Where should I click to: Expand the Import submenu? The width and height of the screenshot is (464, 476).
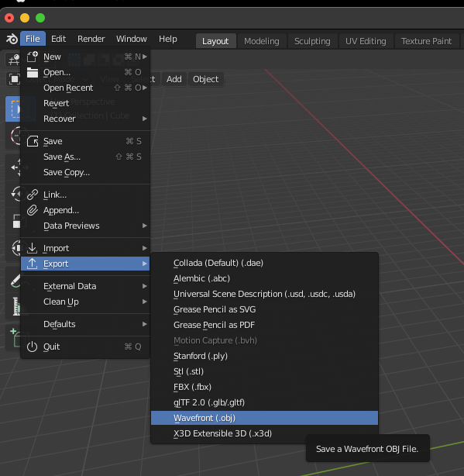pos(85,248)
